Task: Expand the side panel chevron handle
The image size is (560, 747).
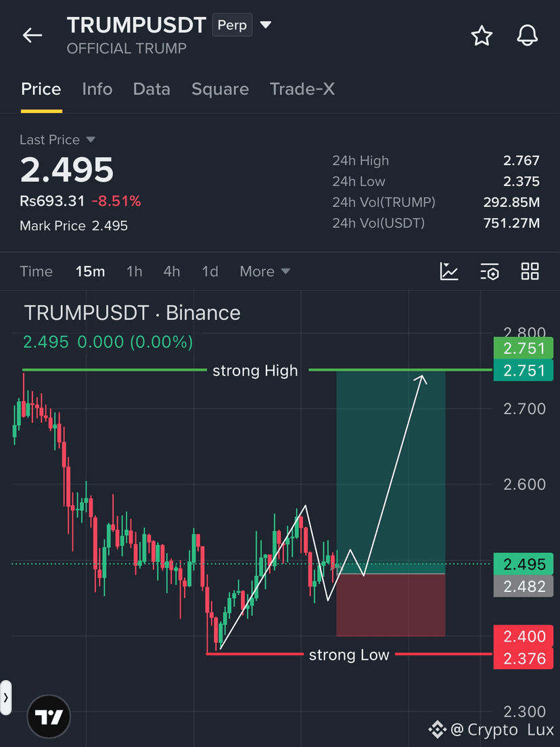Action: tap(5, 698)
